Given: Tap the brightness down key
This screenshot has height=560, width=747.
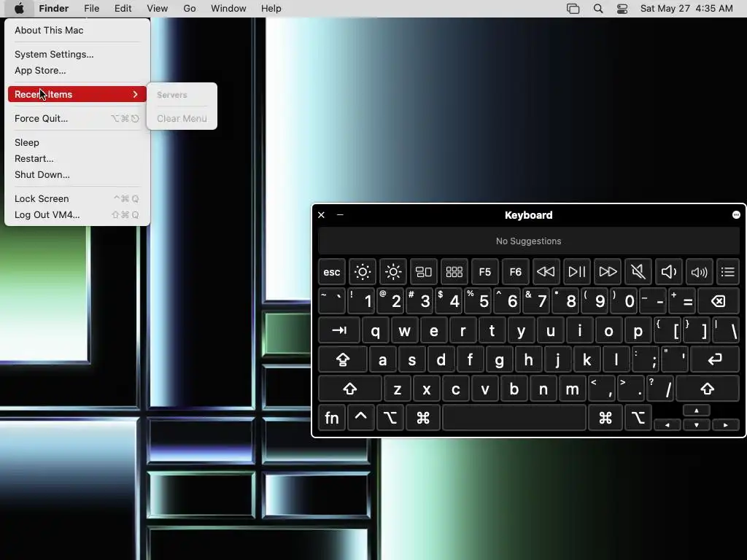Looking at the screenshot, I should pos(363,272).
